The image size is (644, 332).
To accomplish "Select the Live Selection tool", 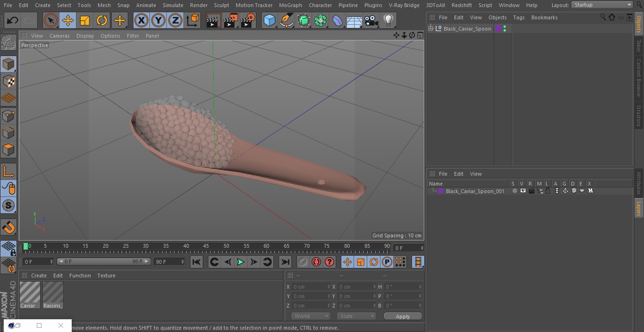I will coord(51,21).
